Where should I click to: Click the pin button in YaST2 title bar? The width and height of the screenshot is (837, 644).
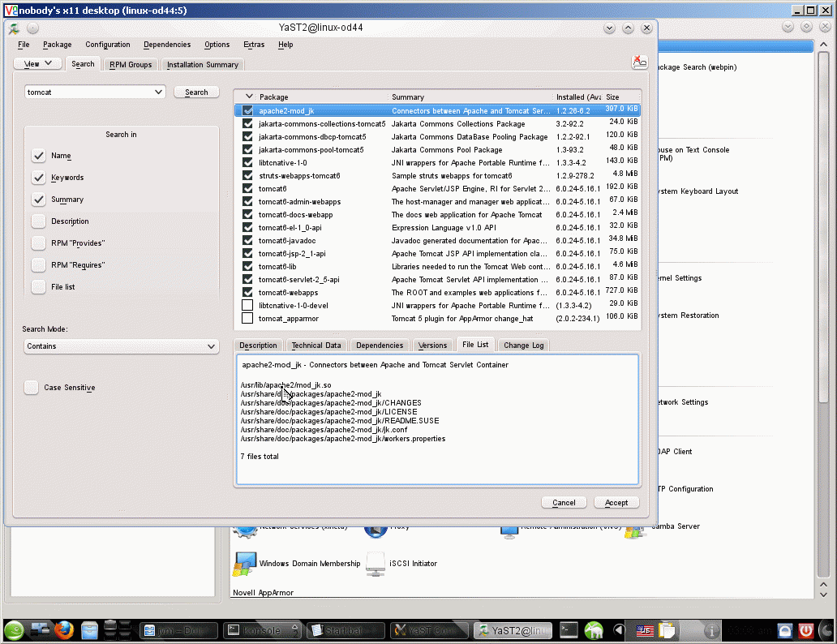click(33, 28)
